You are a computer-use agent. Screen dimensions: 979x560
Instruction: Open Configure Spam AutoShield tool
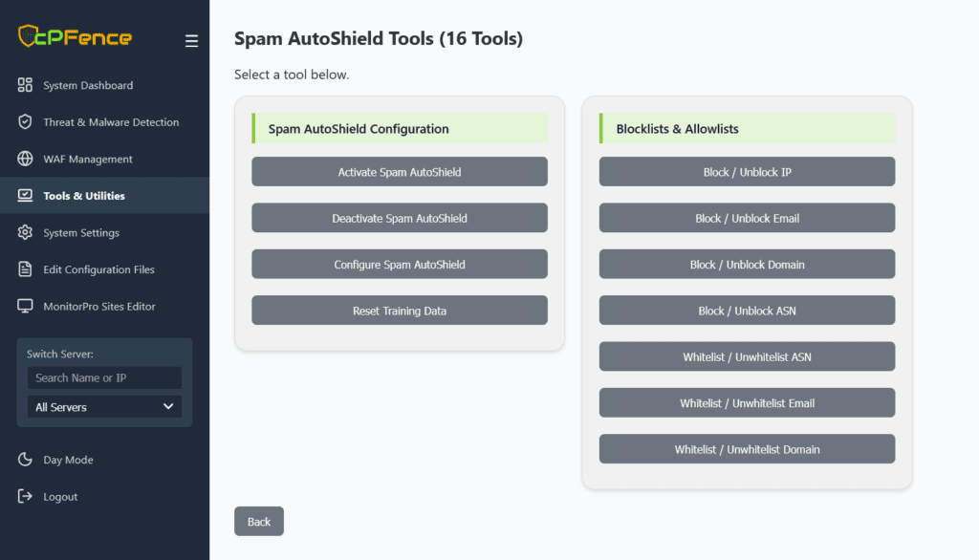click(x=399, y=265)
